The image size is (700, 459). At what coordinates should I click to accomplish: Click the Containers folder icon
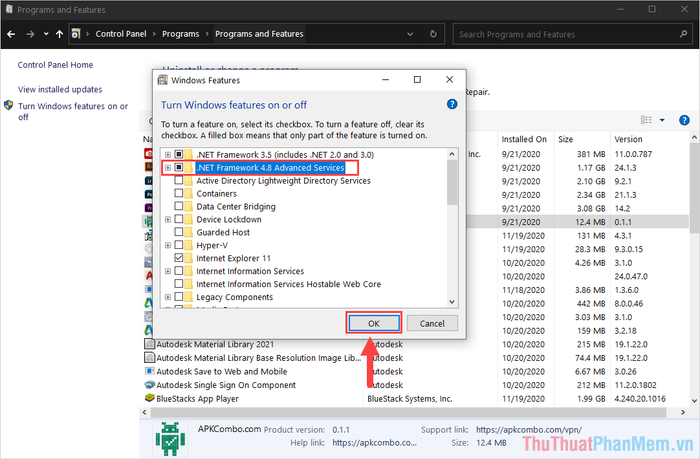tap(189, 193)
